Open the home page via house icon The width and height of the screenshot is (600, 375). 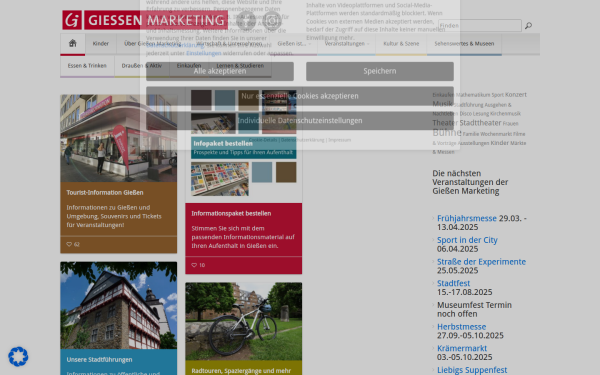click(72, 43)
